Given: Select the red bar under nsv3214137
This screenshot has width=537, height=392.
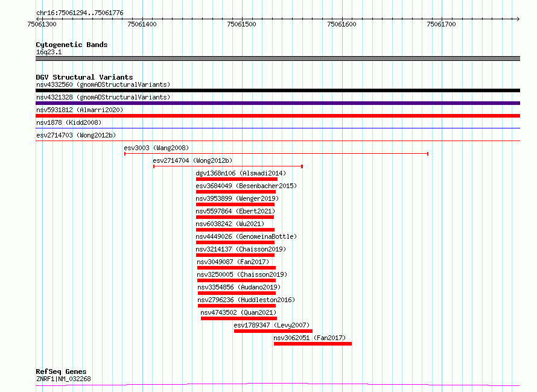Looking at the screenshot, I should coord(235,255).
